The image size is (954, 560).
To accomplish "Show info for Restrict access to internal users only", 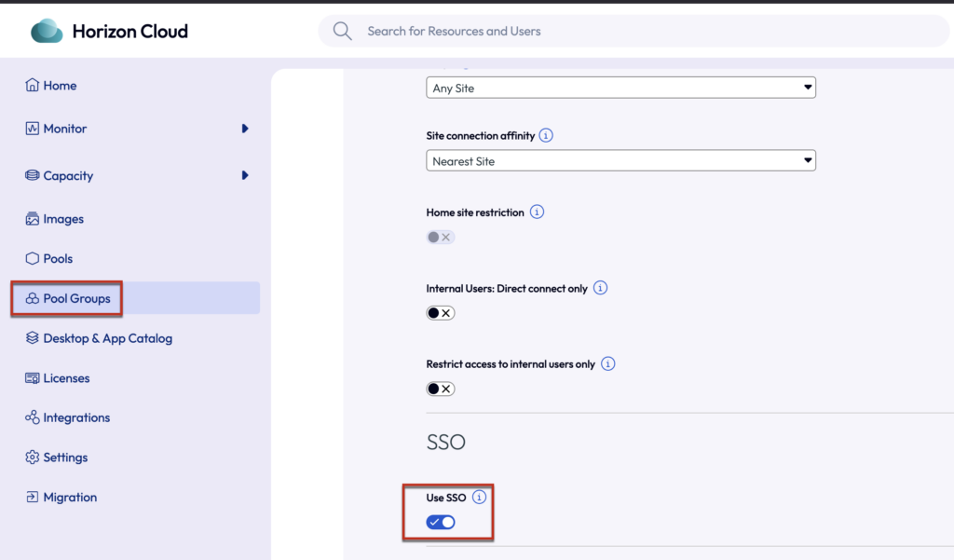I will 607,363.
